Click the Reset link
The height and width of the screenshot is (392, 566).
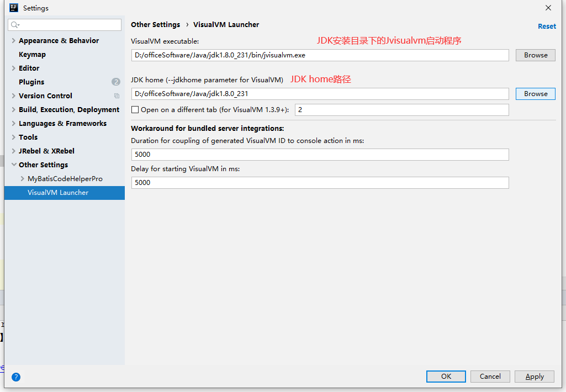547,27
